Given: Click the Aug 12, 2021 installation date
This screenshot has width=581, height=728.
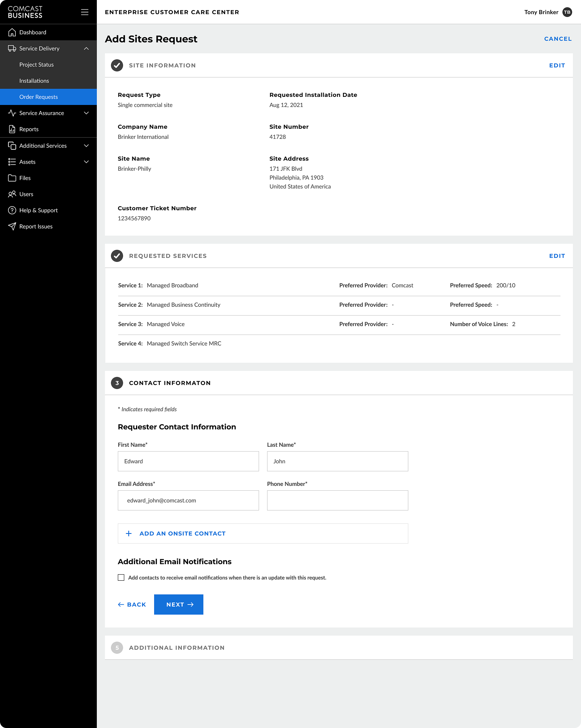Looking at the screenshot, I should [286, 105].
